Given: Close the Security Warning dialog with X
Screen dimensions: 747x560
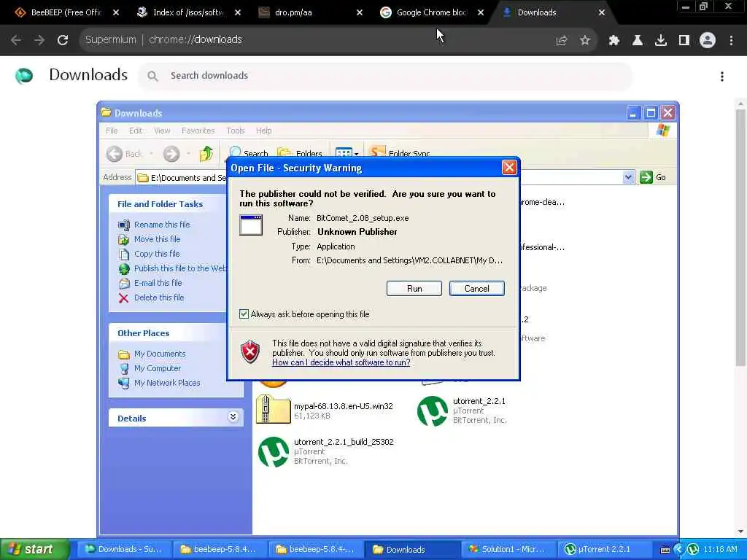Looking at the screenshot, I should [509, 168].
